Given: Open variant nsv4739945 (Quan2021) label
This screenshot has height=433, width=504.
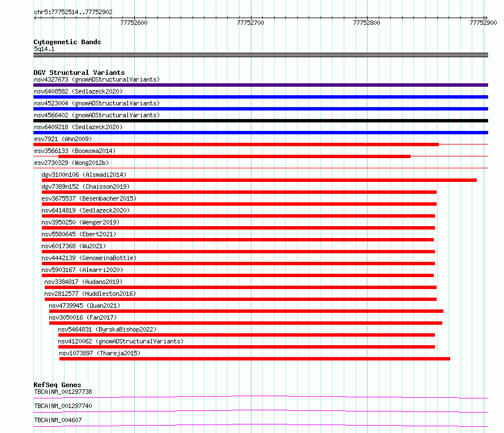Looking at the screenshot, I should click(84, 305).
